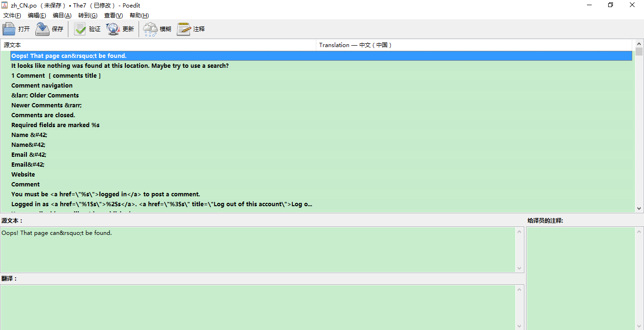Image resolution: width=644 pixels, height=330 pixels.
Task: Open the File (文件) menu
Action: point(12,16)
